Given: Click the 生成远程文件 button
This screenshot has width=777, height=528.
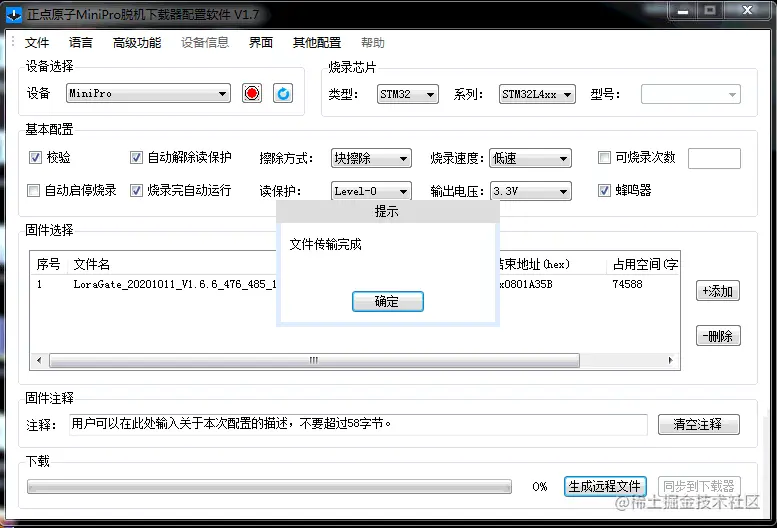Looking at the screenshot, I should (605, 486).
